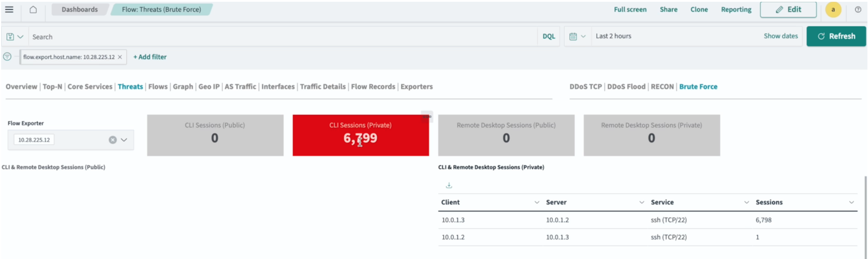Viewport: 868px width, 259px height.
Task: Click the Add filter link
Action: pos(150,57)
